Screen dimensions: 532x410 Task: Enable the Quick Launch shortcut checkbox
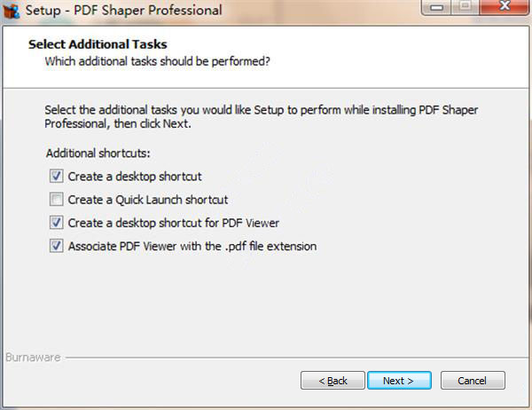coord(57,200)
